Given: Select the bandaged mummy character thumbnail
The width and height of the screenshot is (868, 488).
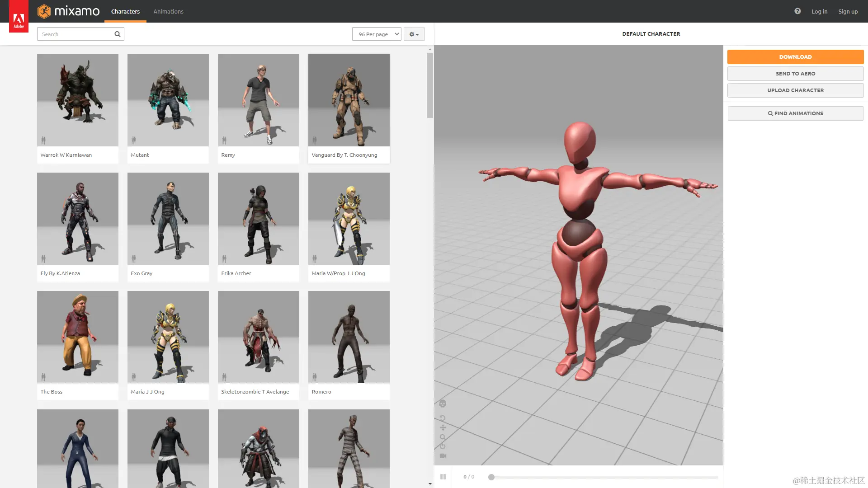Looking at the screenshot, I should pyautogui.click(x=349, y=449).
